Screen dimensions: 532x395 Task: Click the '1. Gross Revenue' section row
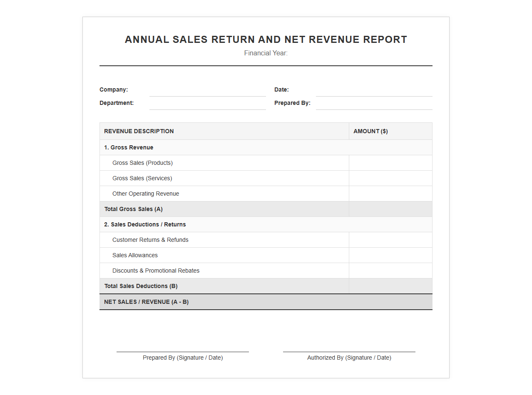pos(266,147)
